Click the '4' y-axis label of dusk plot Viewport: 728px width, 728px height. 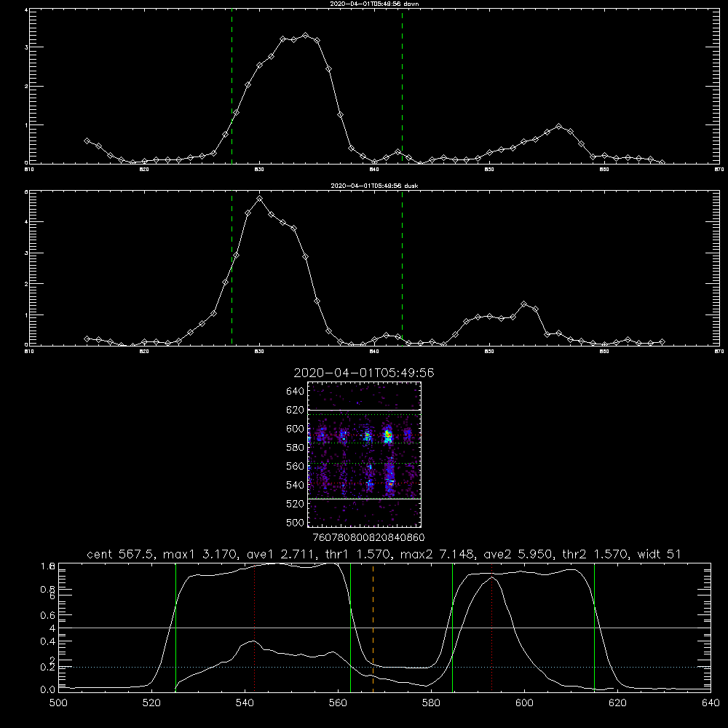(26, 222)
